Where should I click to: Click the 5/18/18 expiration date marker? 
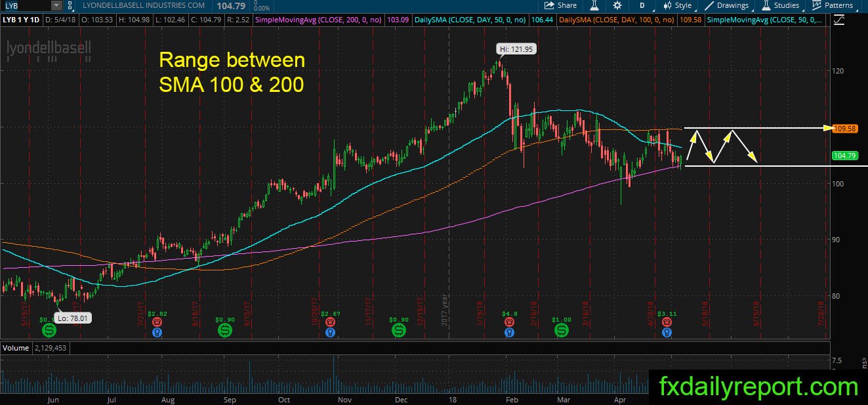tap(706, 313)
